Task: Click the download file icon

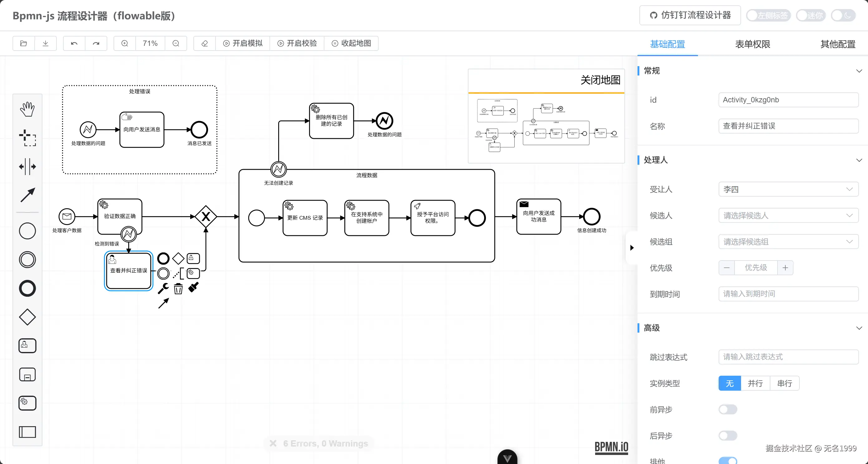Action: (x=46, y=43)
